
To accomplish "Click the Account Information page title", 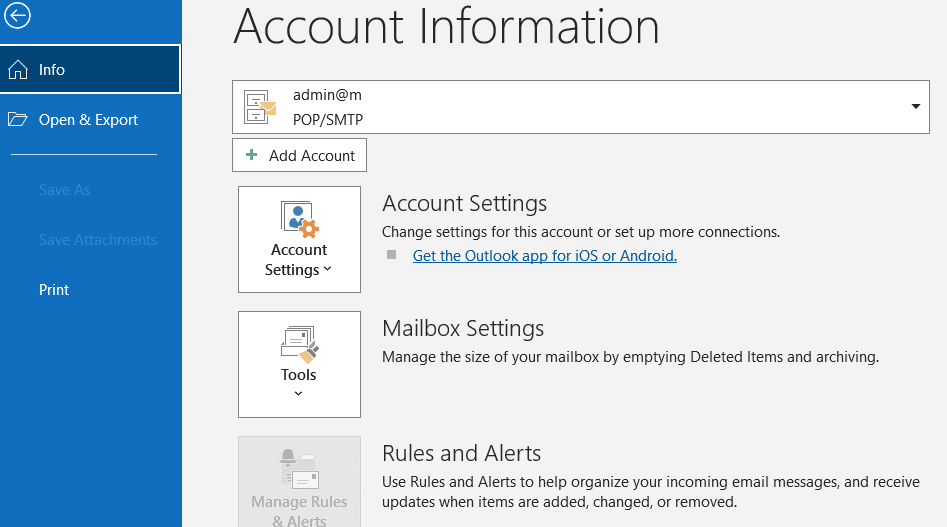I will [x=446, y=26].
